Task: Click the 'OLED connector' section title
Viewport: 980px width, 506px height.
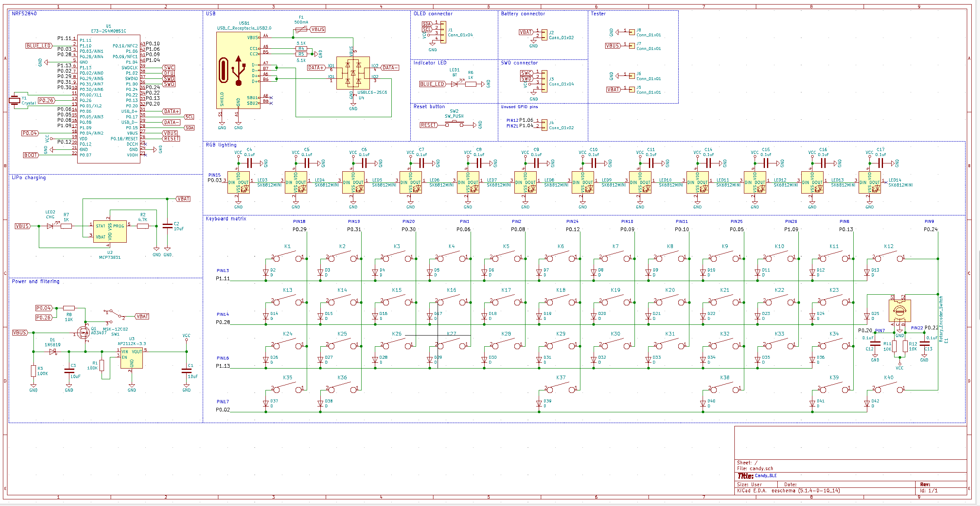Action: coord(433,14)
